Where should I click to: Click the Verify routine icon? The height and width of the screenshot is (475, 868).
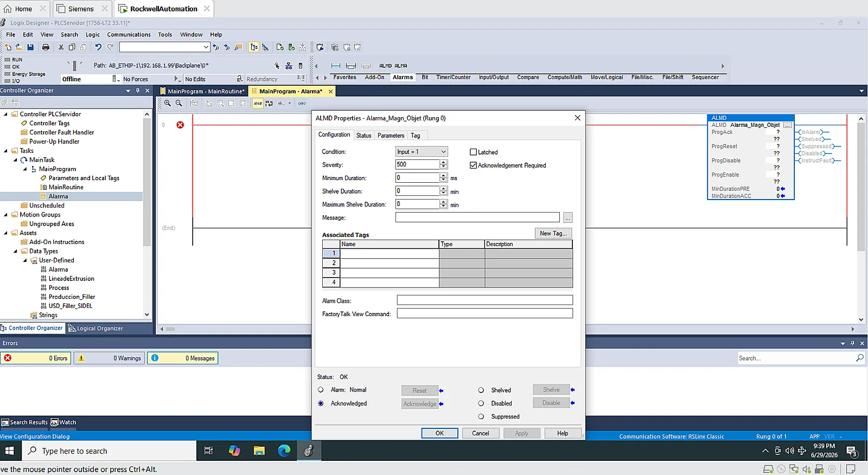[280, 47]
